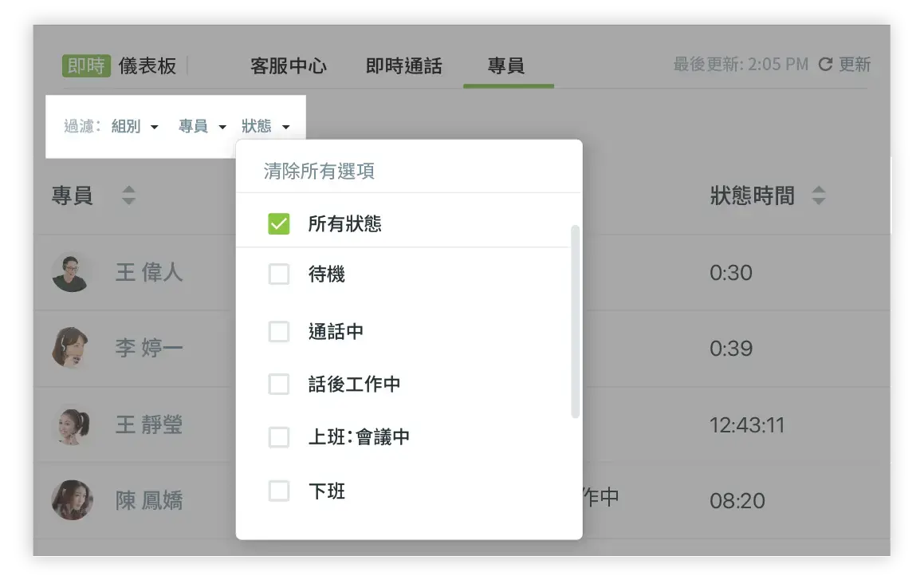This screenshot has width=924, height=588.
Task: Collapse the 狀態 filter dropdown
Action: click(x=265, y=126)
